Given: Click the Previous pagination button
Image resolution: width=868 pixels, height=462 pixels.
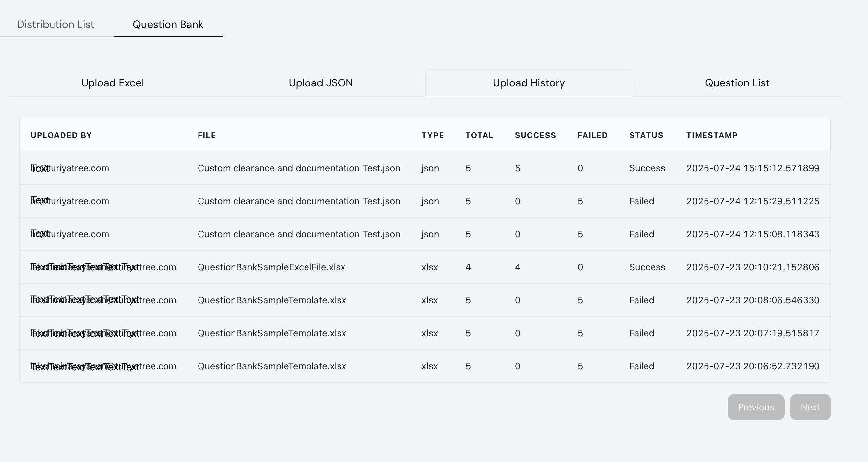Looking at the screenshot, I should pyautogui.click(x=756, y=407).
